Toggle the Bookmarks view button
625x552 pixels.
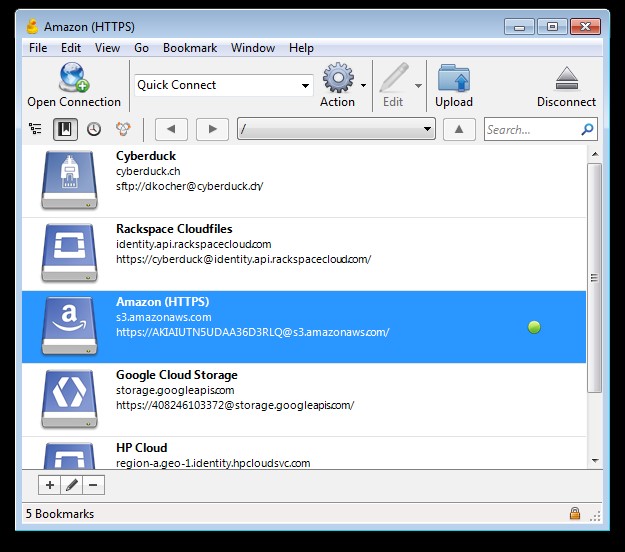coord(65,129)
